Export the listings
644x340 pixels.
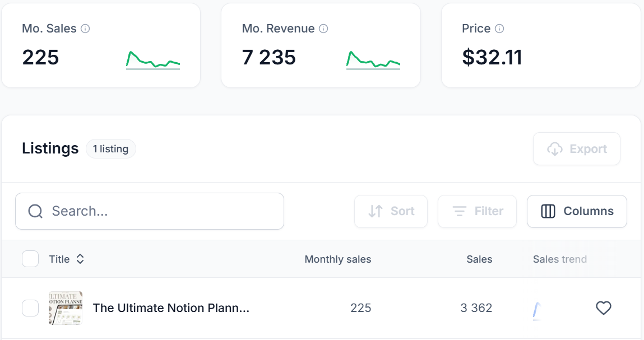click(x=577, y=148)
